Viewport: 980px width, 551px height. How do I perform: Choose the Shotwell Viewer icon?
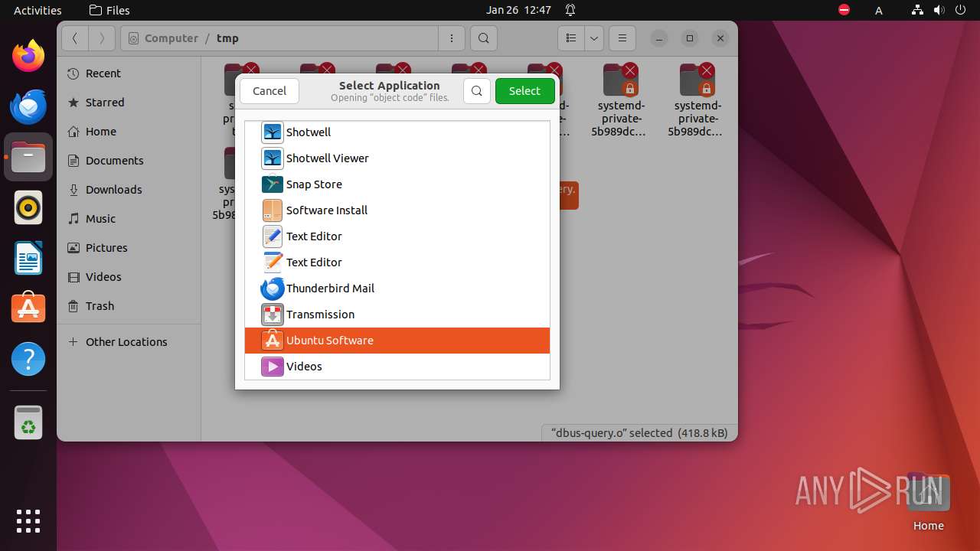coord(273,158)
